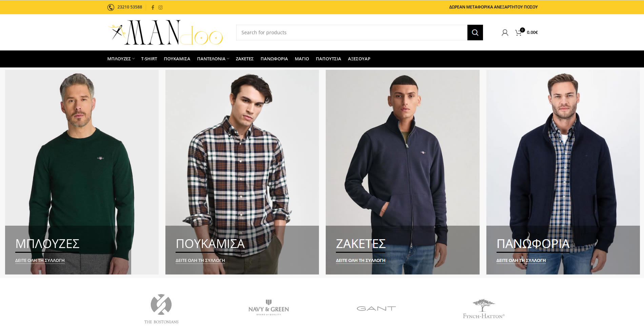Open the Instagram social icon
Image resolution: width=644 pixels, height=327 pixels.
pos(161,7)
